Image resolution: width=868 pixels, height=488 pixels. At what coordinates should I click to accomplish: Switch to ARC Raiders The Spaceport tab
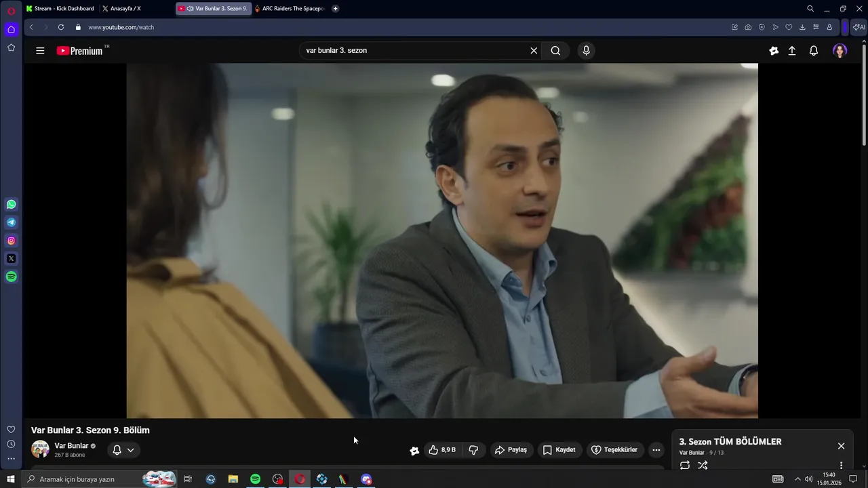290,9
